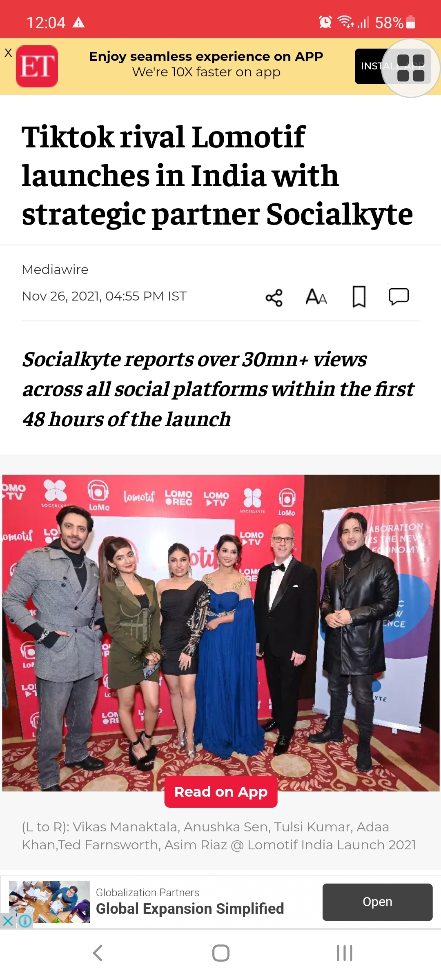The image size is (441, 980).
Task: Tap the ET logo in banner
Action: pyautogui.click(x=37, y=66)
